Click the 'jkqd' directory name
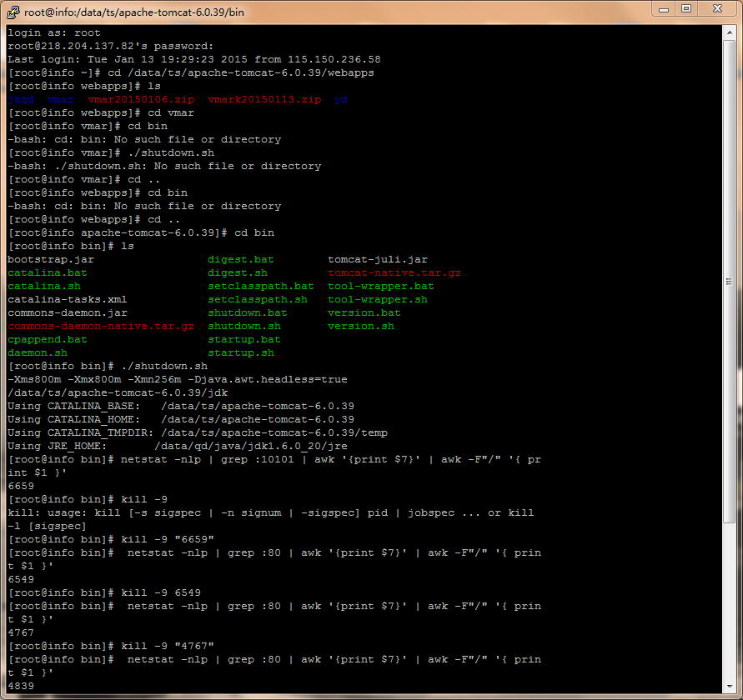This screenshot has height=700, width=743. click(x=21, y=99)
